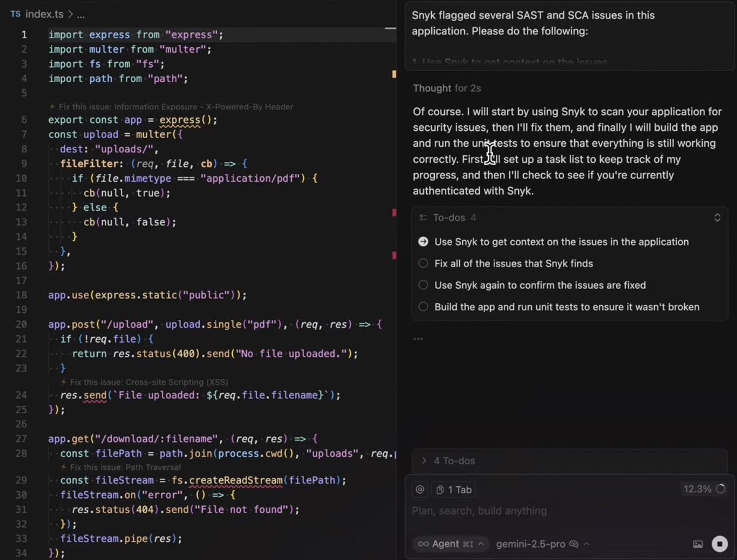Screen dimensions: 737x560
Task: Stop the running agent generation
Action: tap(719, 543)
